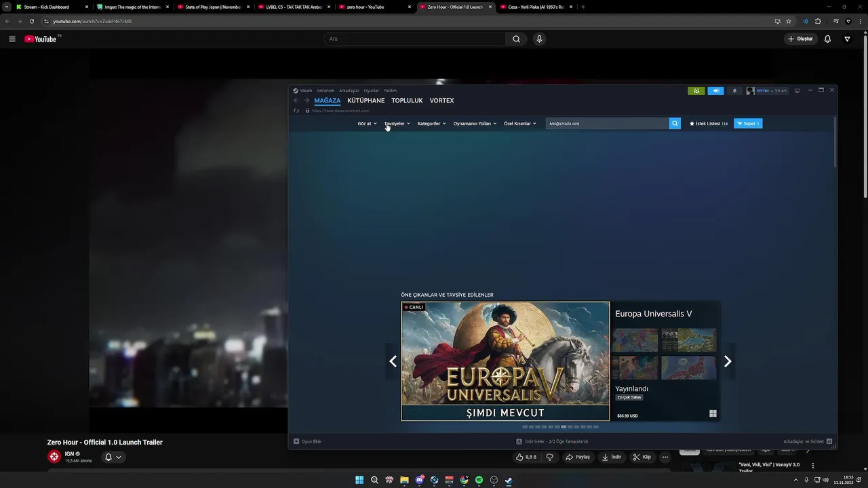Switch to the MAĞAZA tab in Steam
The height and width of the screenshot is (488, 868).
(x=328, y=100)
